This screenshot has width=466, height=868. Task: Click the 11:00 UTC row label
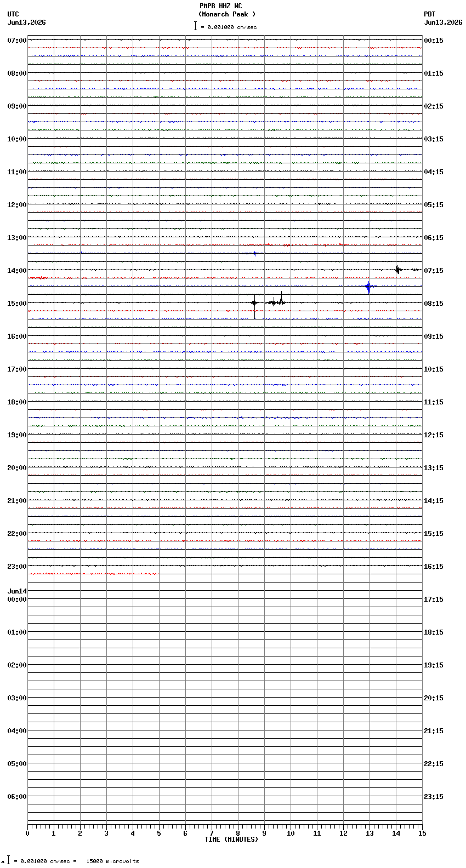pos(17,172)
